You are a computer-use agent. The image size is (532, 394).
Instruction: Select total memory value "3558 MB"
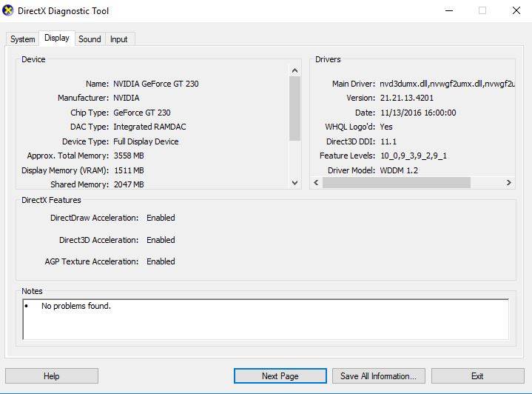129,156
